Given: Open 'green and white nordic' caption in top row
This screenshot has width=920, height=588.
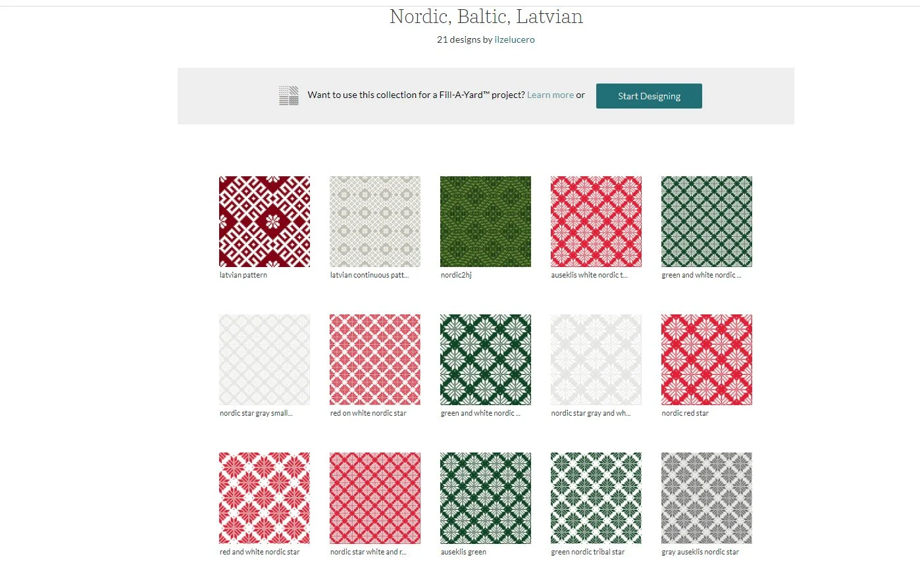Looking at the screenshot, I should coord(702,275).
